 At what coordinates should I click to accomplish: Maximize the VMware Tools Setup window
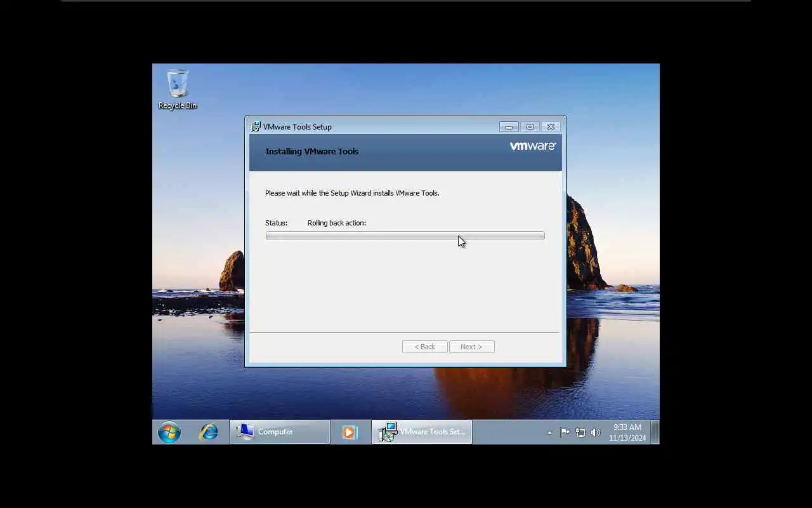pyautogui.click(x=530, y=126)
